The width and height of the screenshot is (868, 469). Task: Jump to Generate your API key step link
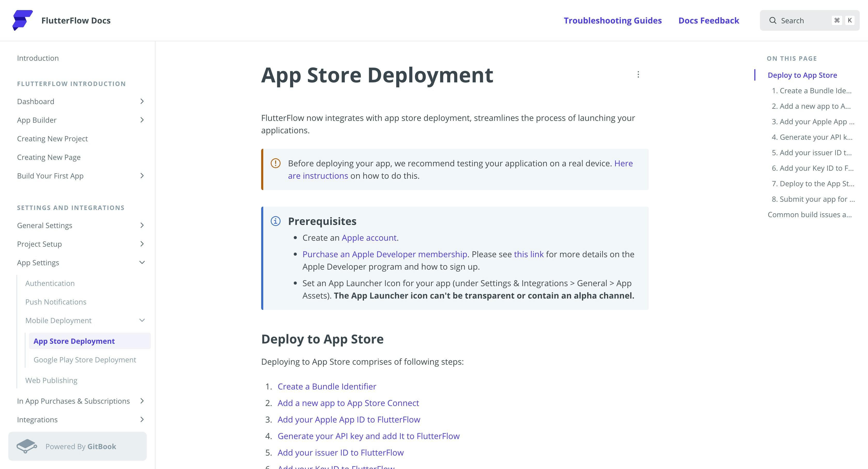click(368, 436)
